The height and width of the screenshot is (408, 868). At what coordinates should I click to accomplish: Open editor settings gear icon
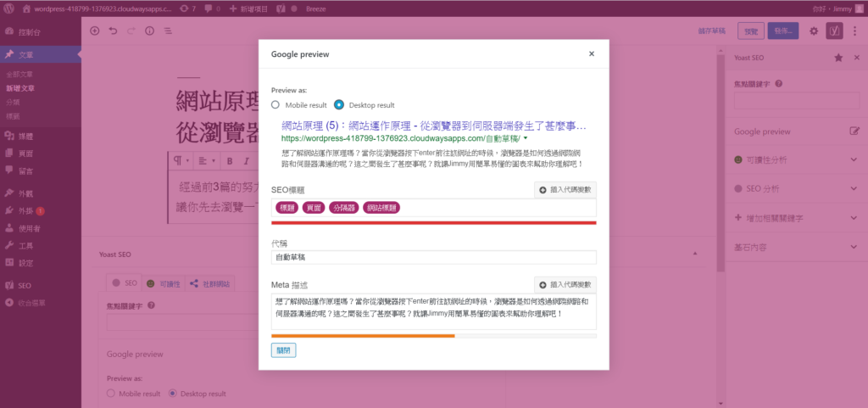pos(813,31)
